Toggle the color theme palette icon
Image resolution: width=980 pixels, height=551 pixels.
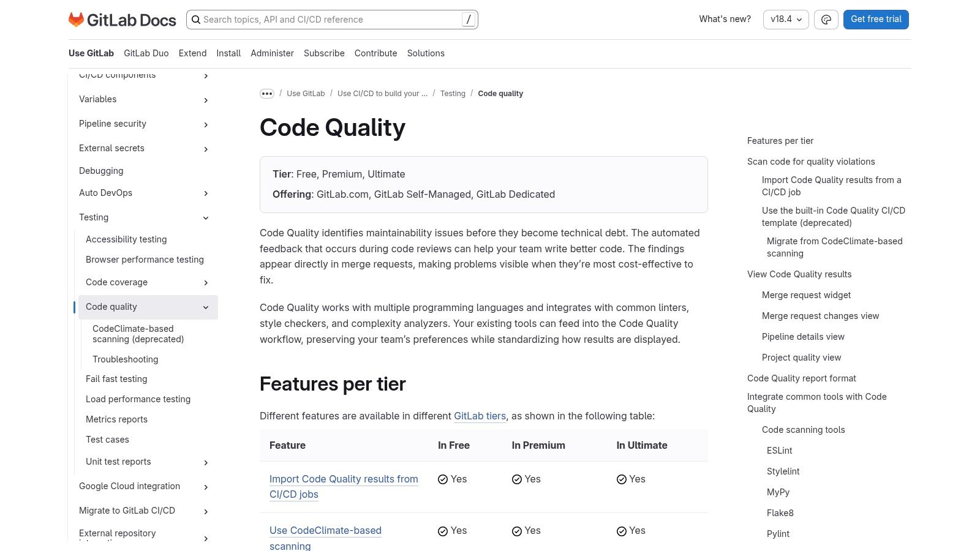[826, 20]
